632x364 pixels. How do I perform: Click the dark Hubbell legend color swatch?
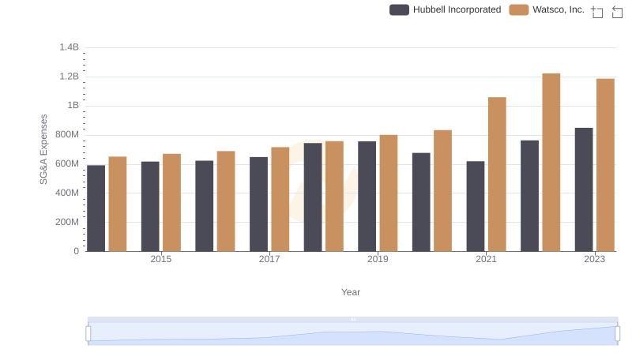pos(399,9)
